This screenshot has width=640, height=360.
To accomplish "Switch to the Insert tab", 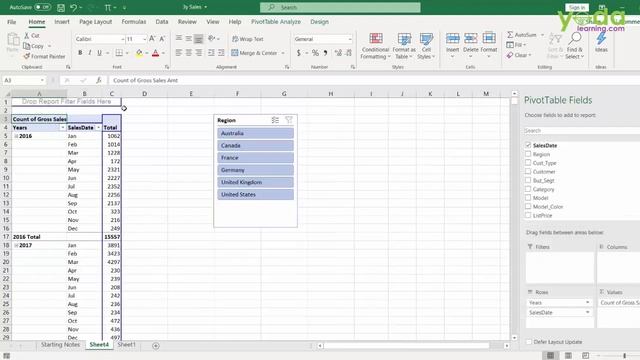I will pyautogui.click(x=62, y=22).
